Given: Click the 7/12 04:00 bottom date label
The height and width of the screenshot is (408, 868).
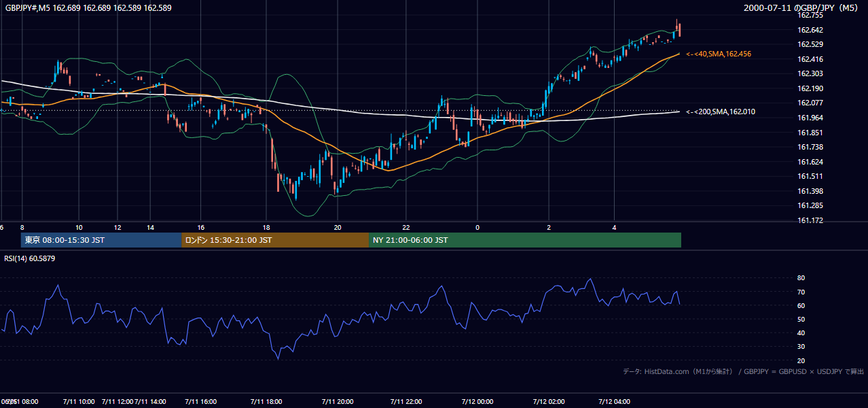Looking at the screenshot, I should [615, 401].
